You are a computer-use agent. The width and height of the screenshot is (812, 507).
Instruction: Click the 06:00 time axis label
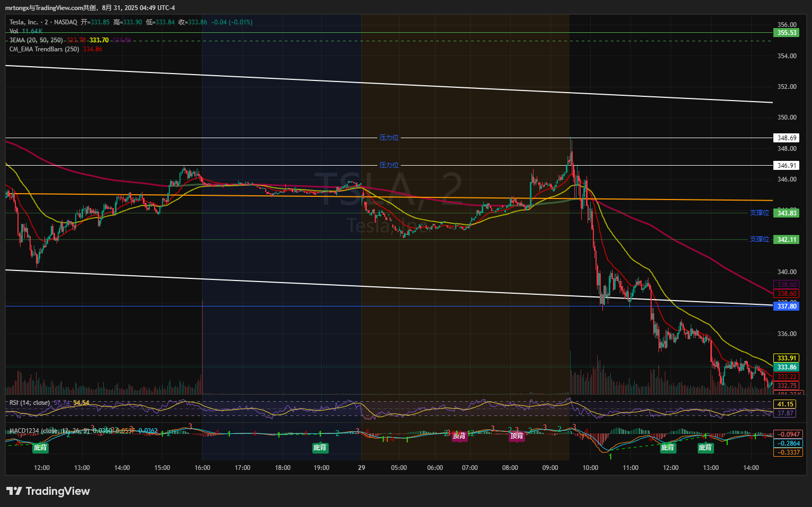[x=435, y=468]
